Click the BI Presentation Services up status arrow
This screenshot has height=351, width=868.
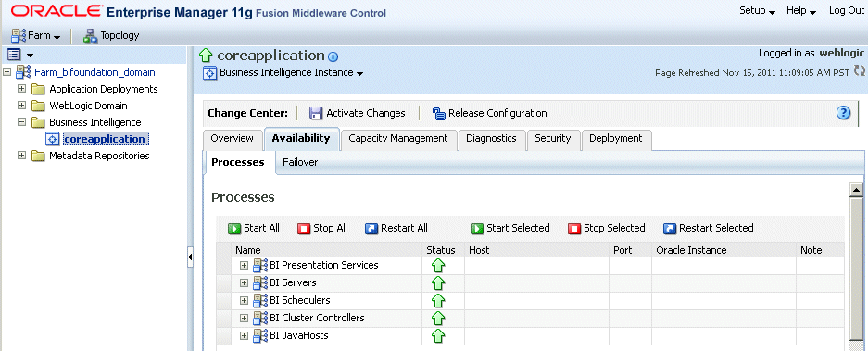(x=438, y=267)
